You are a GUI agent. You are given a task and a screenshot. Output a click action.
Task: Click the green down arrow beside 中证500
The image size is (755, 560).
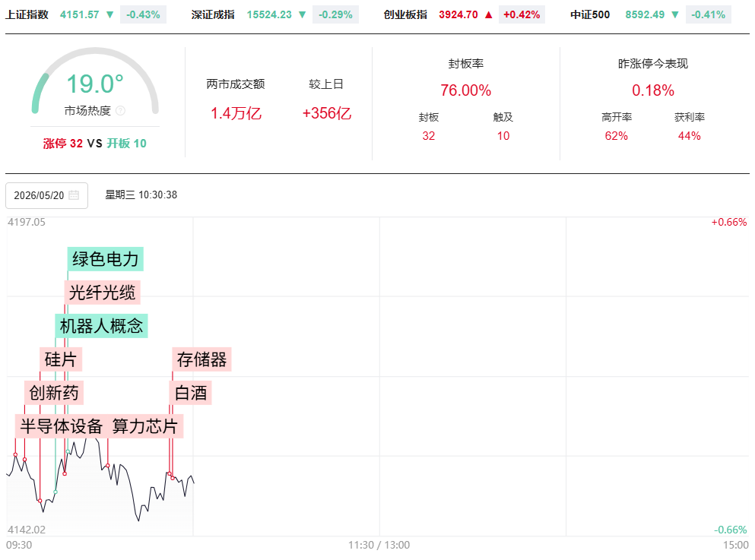point(675,15)
